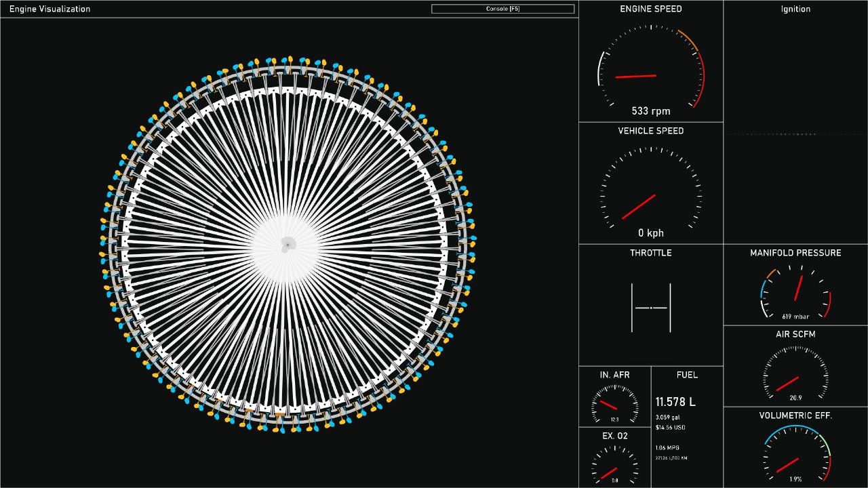Click the 619 mbar pressure readout
This screenshot has width=868, height=488.
(795, 317)
